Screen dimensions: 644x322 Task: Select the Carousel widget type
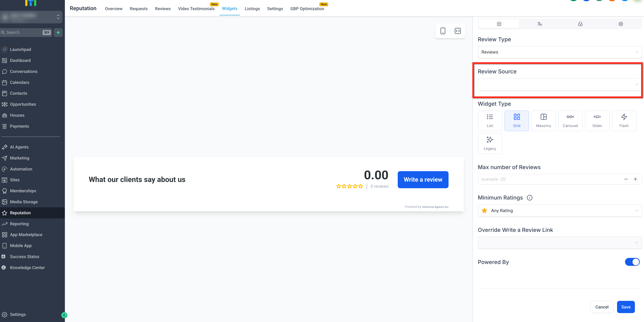(570, 121)
